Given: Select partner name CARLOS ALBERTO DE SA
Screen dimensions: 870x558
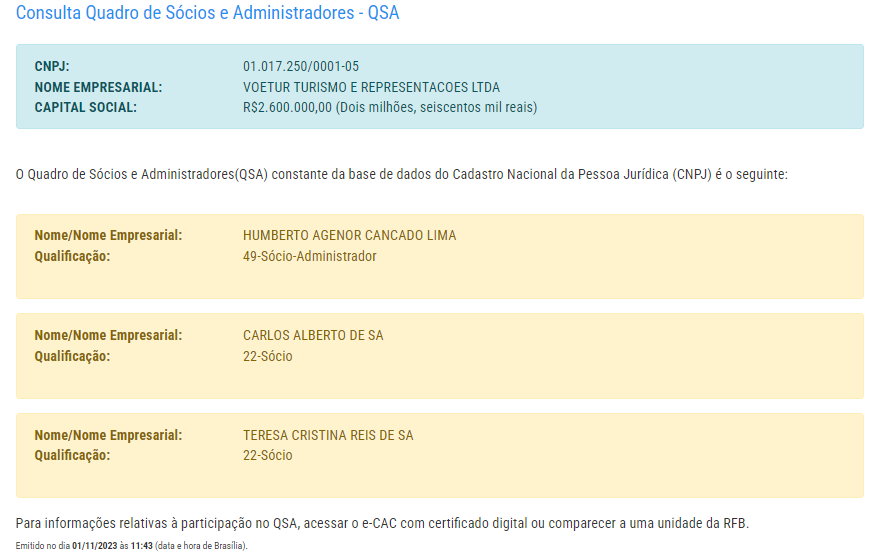Looking at the screenshot, I should coord(313,336).
